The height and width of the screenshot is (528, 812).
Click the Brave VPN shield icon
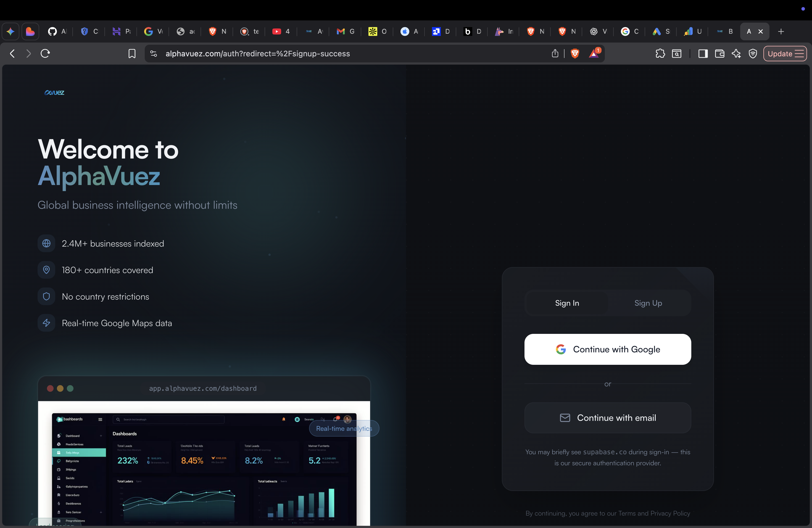click(x=753, y=54)
